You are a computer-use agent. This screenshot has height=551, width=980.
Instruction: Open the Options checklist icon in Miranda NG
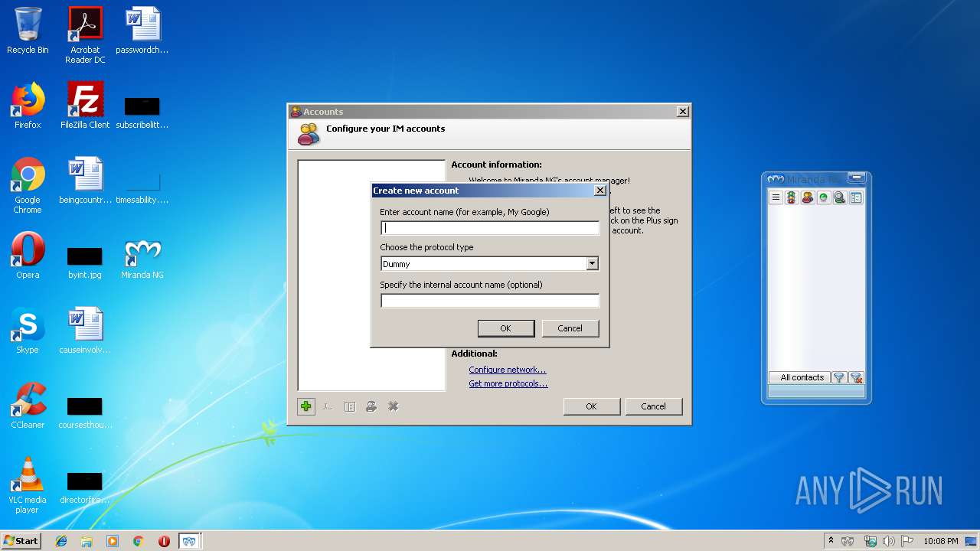[856, 197]
